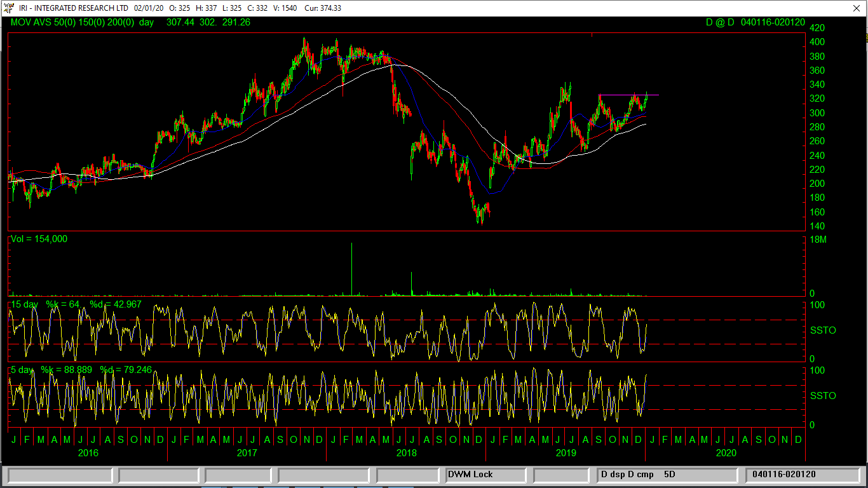Click the 291.26 moving average value

[x=236, y=22]
